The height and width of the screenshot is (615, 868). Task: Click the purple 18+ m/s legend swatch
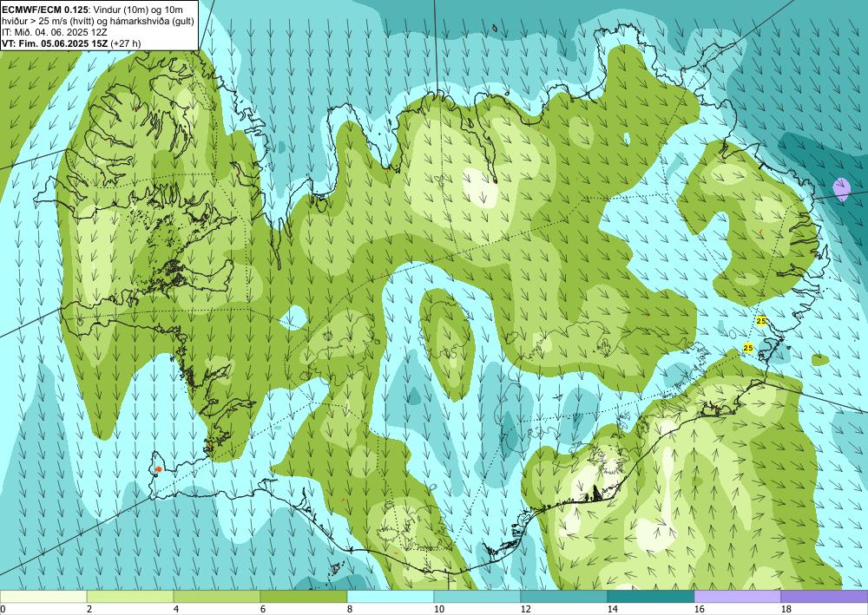825,597
